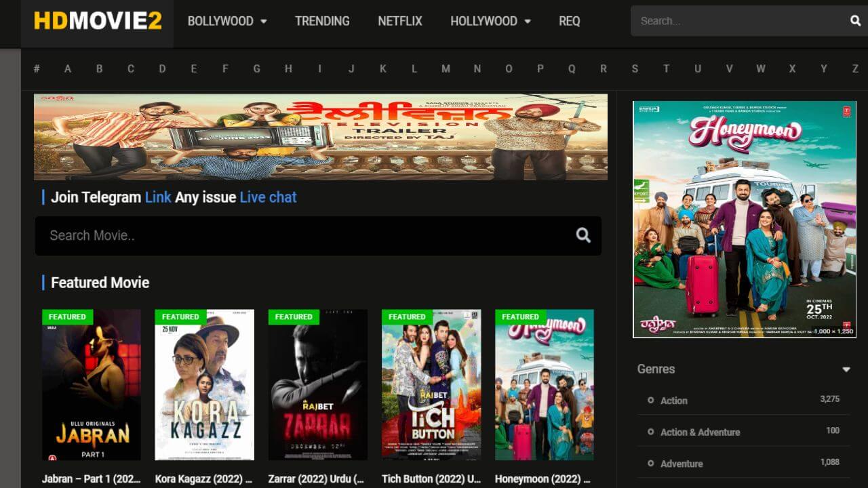This screenshot has height=488, width=868.
Task: Filter movies by letter L
Action: [414, 68]
